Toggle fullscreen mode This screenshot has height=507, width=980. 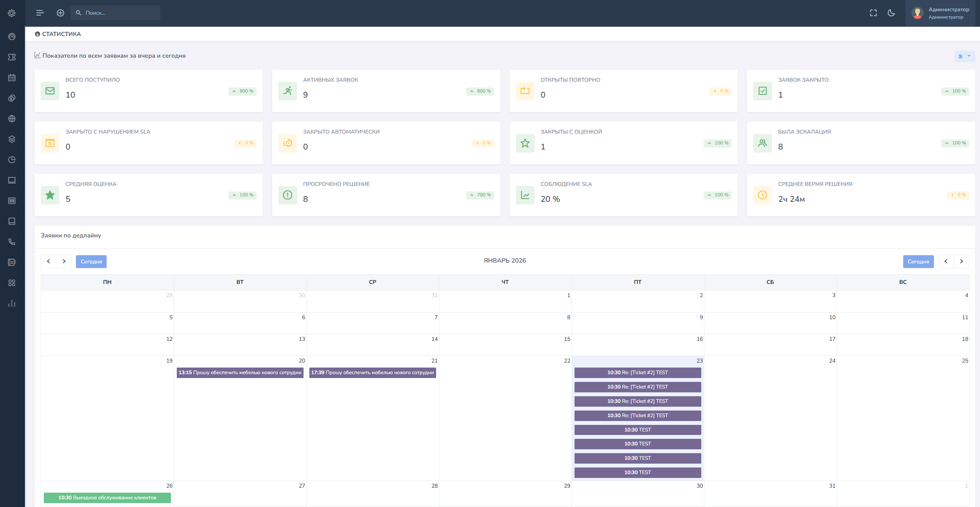pos(873,13)
